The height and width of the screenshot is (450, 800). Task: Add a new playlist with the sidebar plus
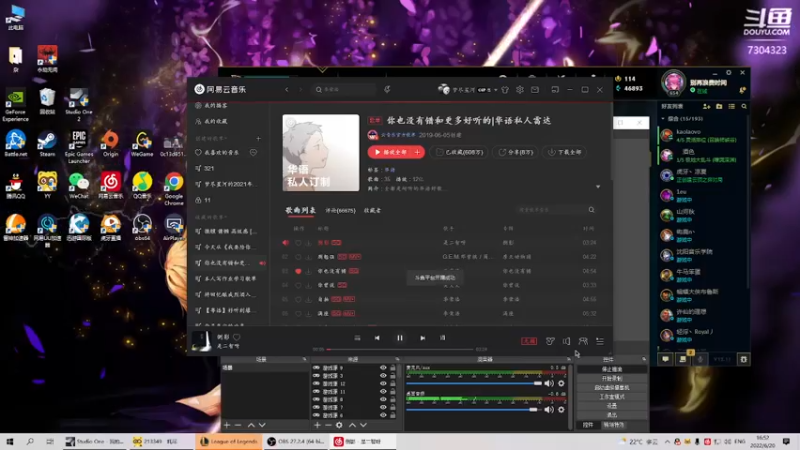[x=258, y=138]
